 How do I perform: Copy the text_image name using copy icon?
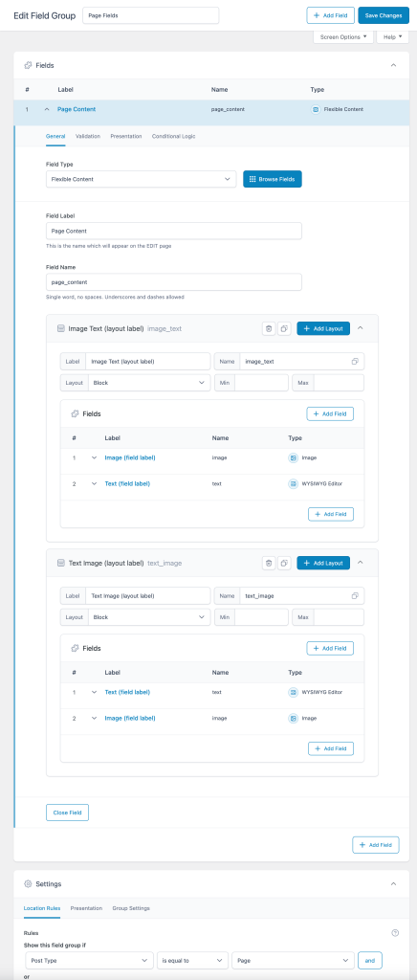point(355,595)
